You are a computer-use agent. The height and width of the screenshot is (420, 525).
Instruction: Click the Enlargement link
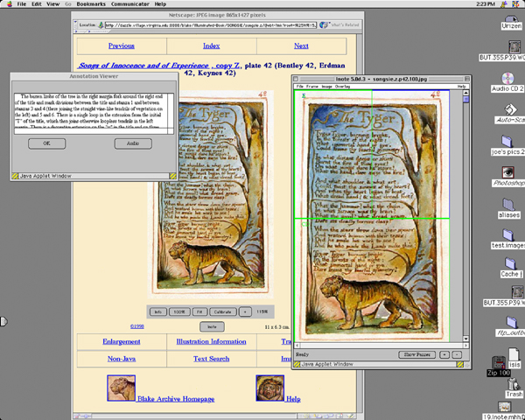122,341
